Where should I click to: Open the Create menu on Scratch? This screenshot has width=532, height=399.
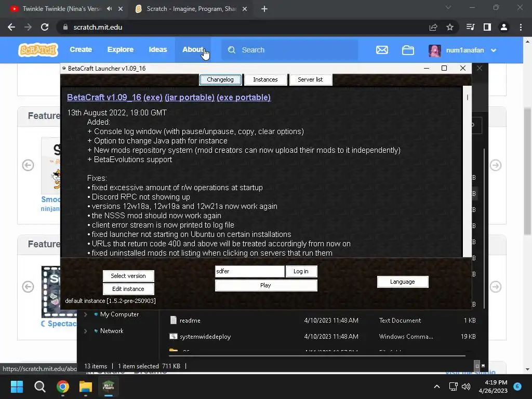pos(81,49)
